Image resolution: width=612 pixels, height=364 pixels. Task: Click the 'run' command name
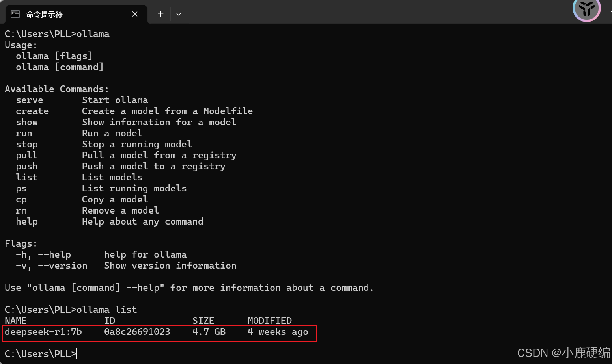[24, 134]
